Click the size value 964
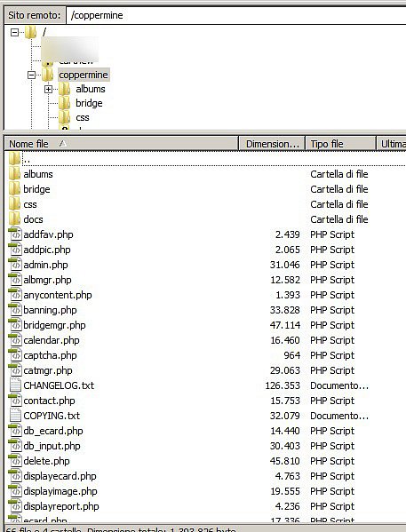406x532 pixels. pos(292,355)
